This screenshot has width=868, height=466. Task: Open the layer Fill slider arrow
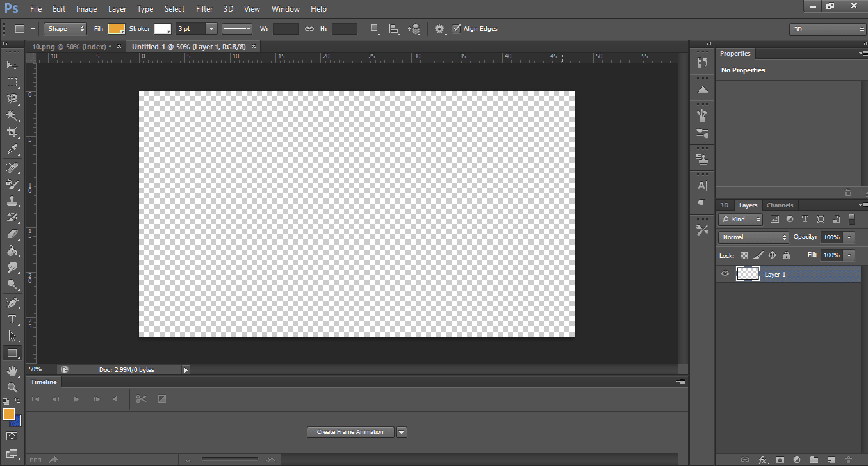849,255
